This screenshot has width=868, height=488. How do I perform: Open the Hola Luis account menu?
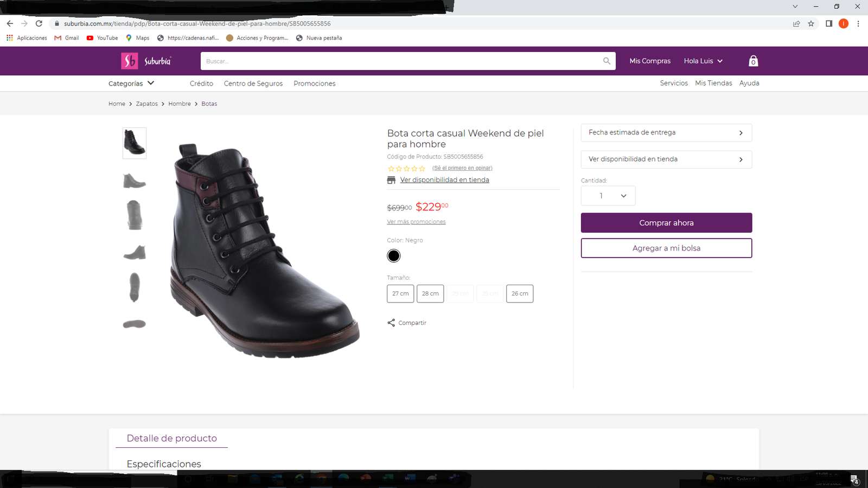point(703,61)
